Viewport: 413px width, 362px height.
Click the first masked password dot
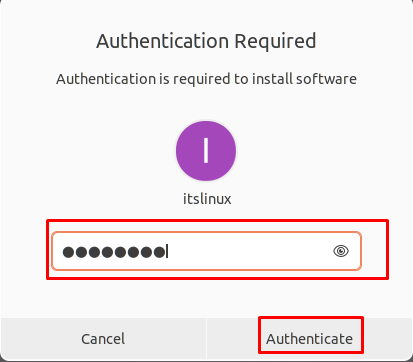click(x=68, y=252)
